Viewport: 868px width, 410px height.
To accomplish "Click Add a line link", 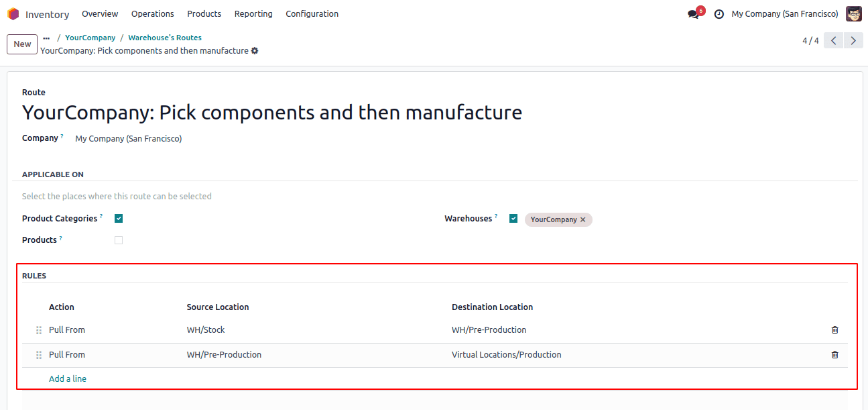I will pos(68,379).
